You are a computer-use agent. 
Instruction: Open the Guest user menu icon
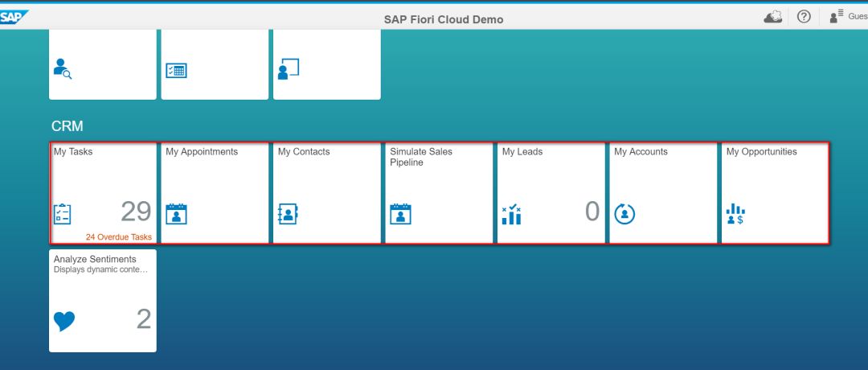pyautogui.click(x=837, y=17)
